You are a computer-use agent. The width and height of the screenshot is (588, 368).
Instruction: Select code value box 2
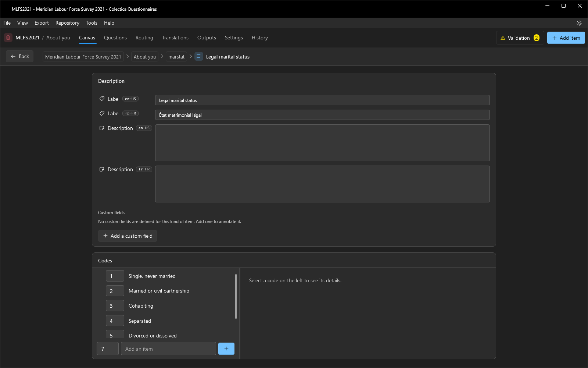tap(115, 291)
